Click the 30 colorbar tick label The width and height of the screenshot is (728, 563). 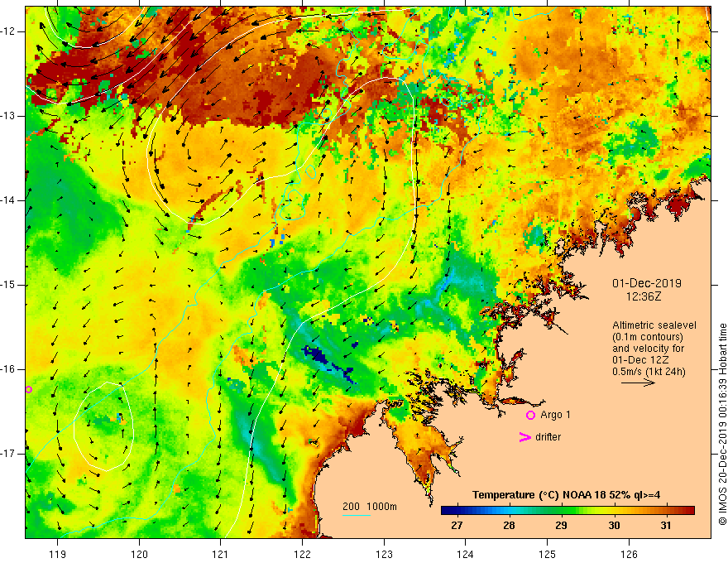pyautogui.click(x=614, y=526)
